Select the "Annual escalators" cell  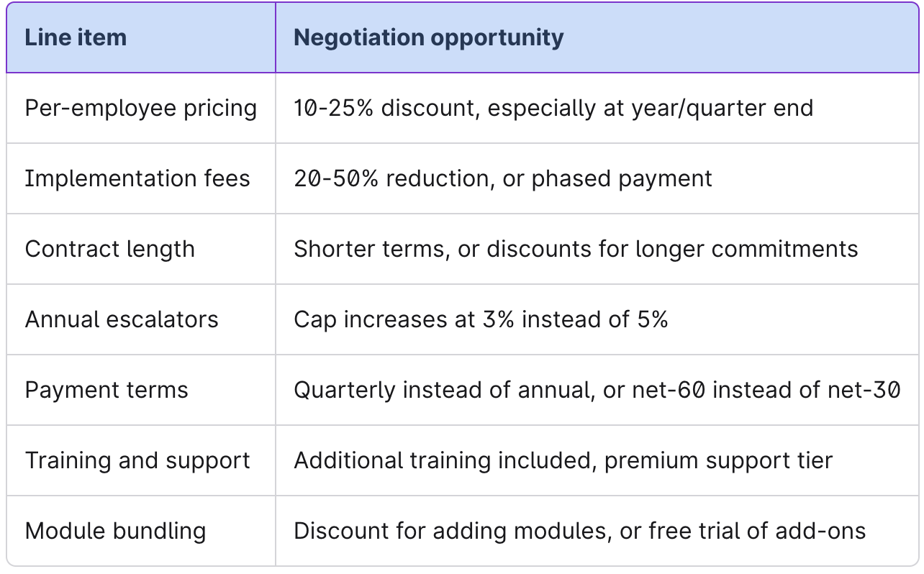[x=141, y=319]
